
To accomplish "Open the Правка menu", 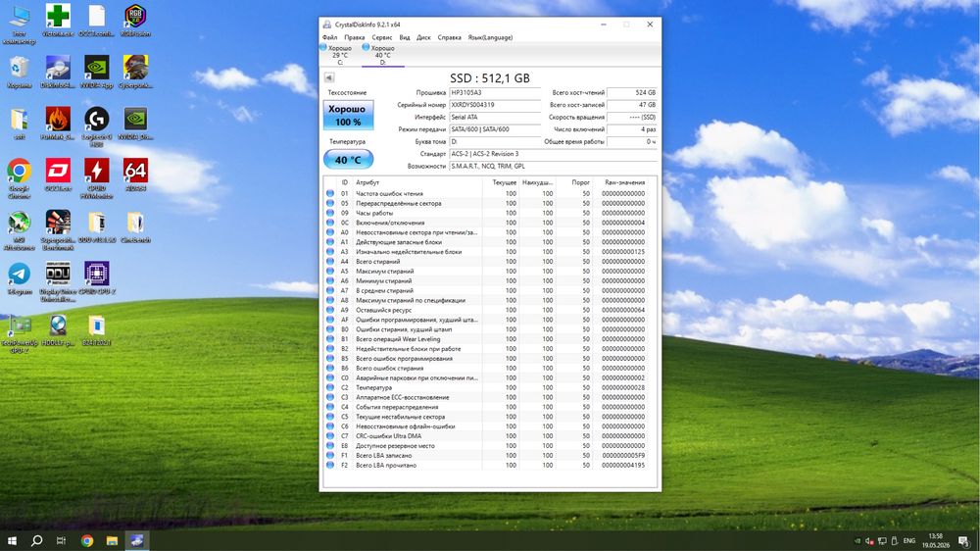I will point(355,37).
